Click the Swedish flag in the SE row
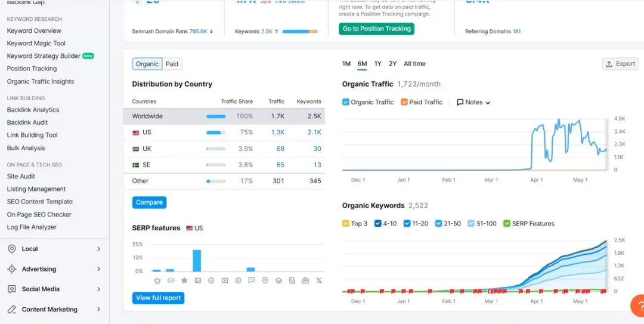The width and height of the screenshot is (644, 324). tap(135, 165)
